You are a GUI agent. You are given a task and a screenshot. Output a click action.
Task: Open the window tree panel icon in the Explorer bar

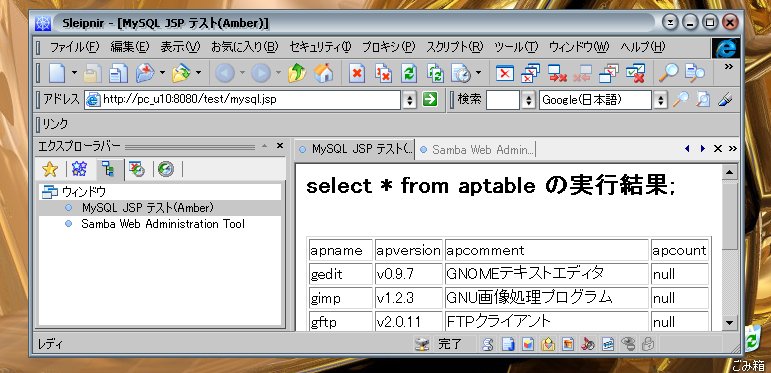pos(108,170)
